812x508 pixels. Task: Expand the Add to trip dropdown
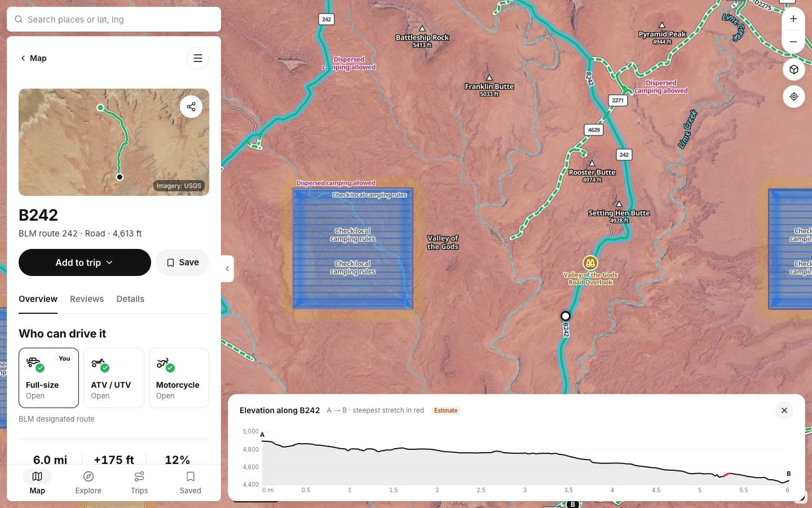pos(85,262)
